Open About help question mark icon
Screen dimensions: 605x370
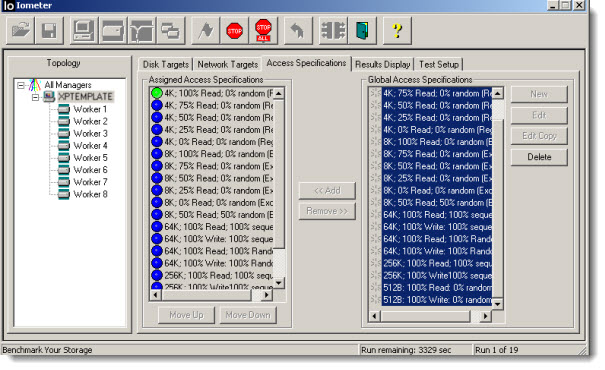click(397, 30)
